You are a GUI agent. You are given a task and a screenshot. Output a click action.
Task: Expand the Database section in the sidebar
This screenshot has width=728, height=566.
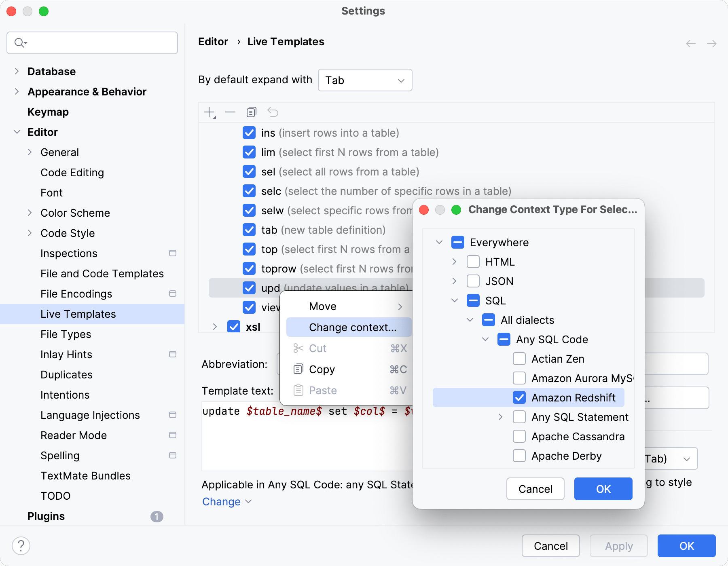[x=17, y=71]
